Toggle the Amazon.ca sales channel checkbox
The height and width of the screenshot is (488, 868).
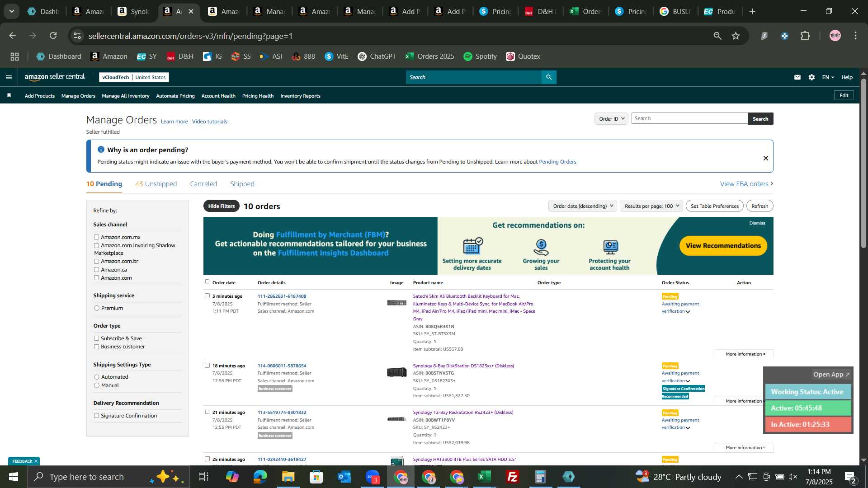point(96,270)
